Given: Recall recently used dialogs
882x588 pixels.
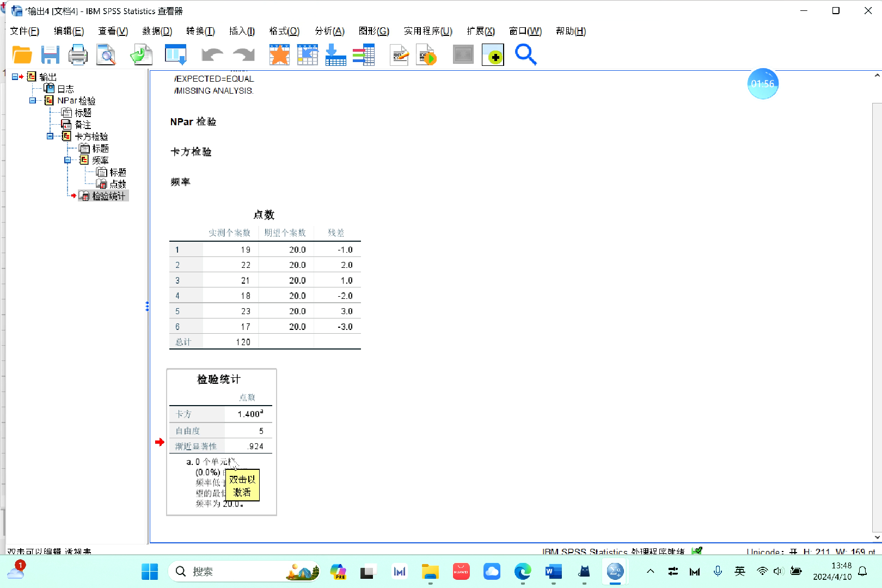Looking at the screenshot, I should click(x=141, y=54).
